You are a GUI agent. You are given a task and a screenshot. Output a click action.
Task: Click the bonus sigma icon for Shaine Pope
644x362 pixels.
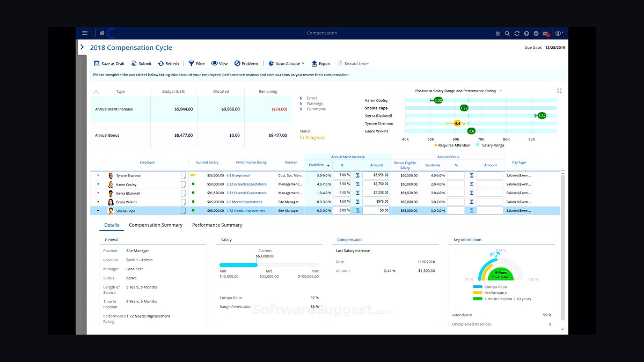tap(472, 211)
